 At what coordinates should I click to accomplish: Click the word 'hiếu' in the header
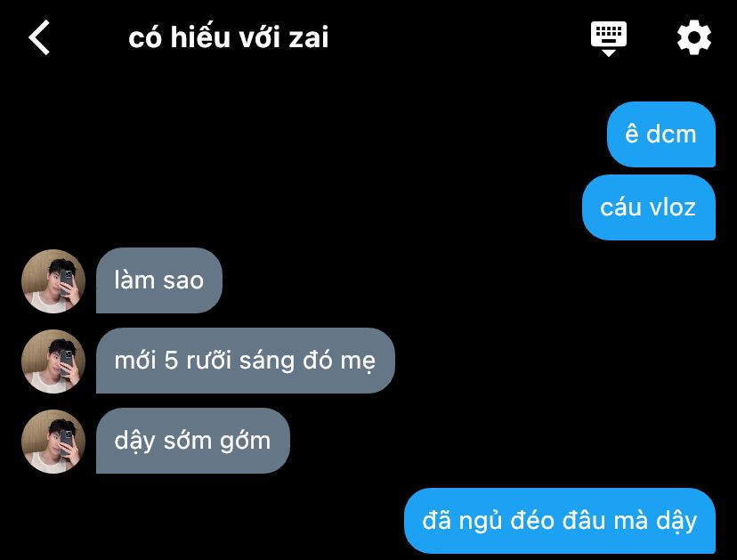coord(200,37)
